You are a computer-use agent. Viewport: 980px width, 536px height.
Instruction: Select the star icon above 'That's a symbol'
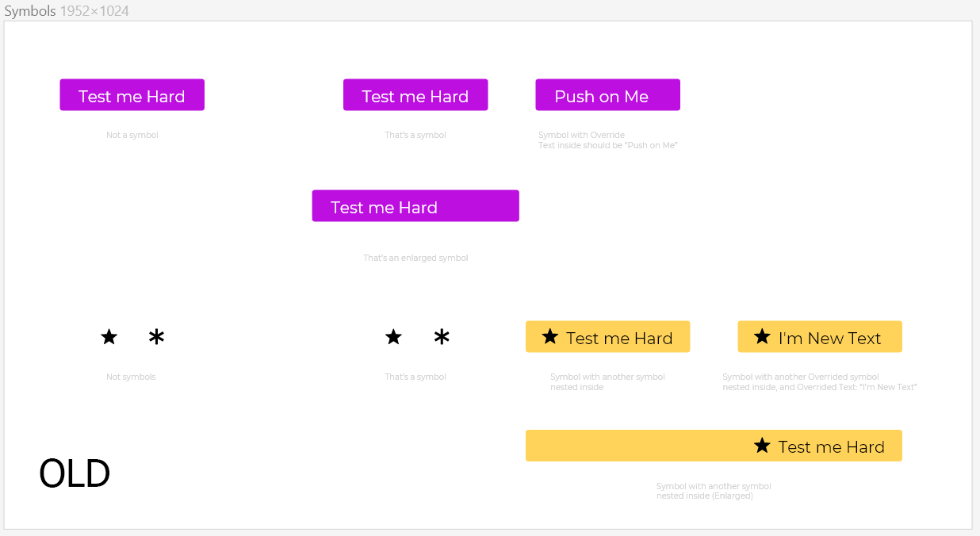[x=393, y=337]
